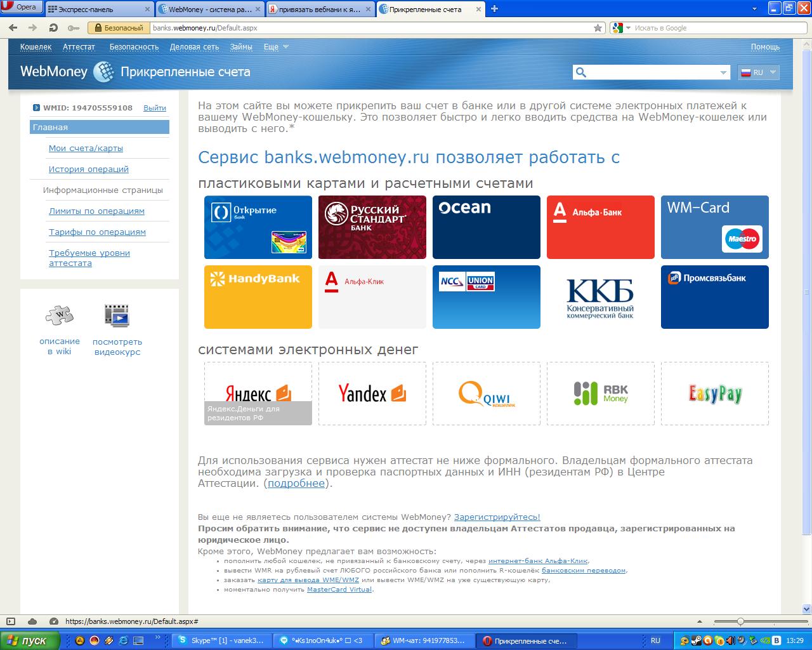Select the WM-Card Maestro tile
This screenshot has width=812, height=650.
point(715,227)
